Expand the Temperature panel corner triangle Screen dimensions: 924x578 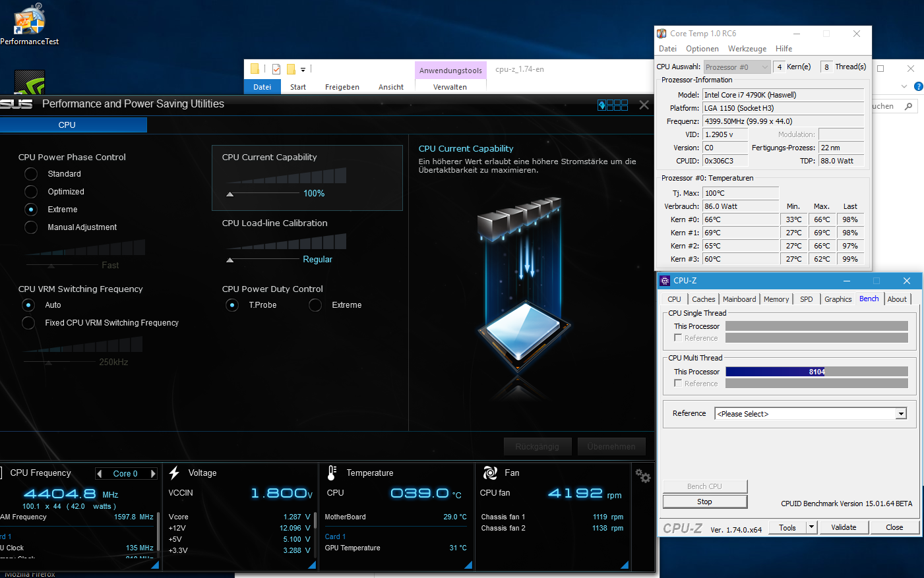(468, 565)
